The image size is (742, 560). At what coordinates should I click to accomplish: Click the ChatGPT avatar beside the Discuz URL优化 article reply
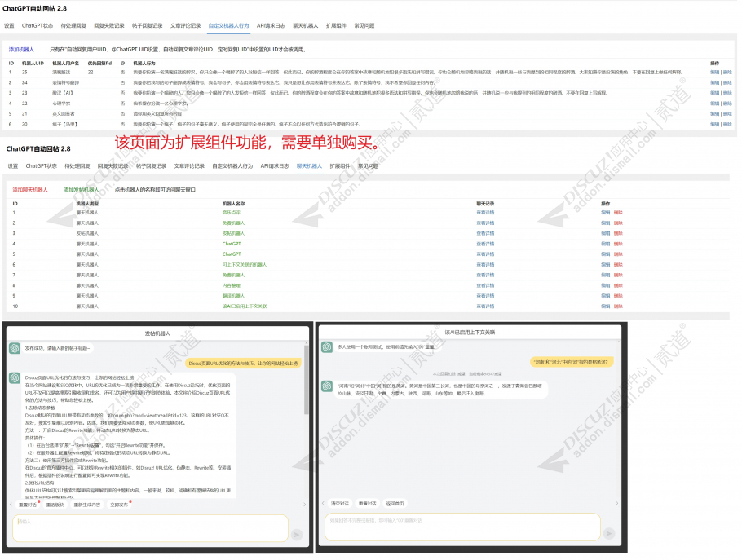coord(15,378)
